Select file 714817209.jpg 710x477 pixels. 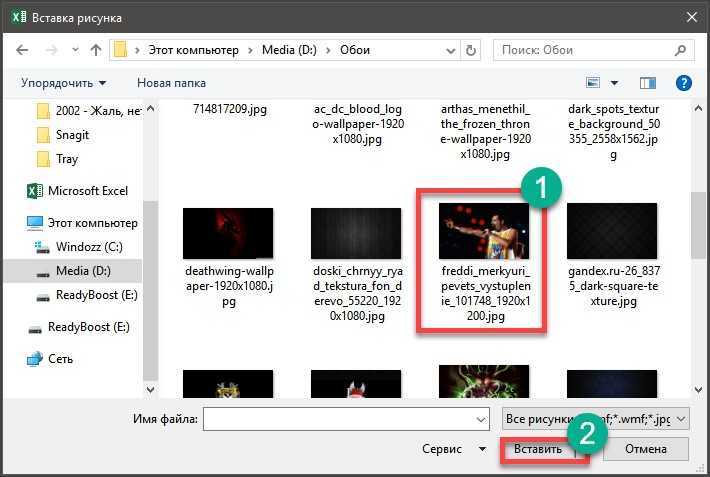[230, 109]
